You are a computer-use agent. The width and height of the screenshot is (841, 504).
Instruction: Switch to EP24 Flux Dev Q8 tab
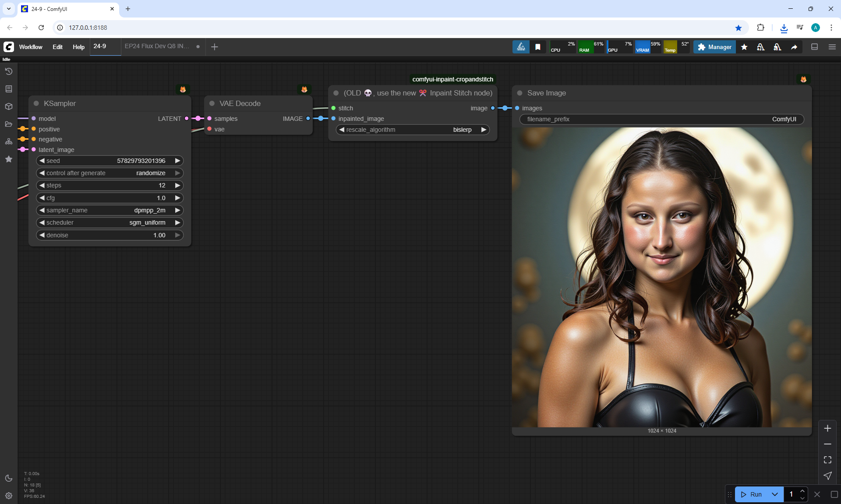point(157,46)
